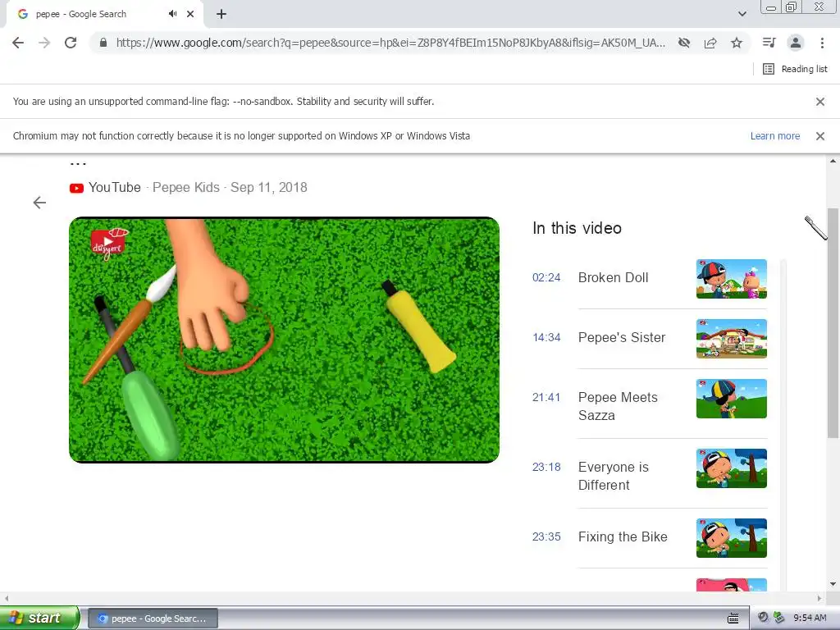Click the taskbar clock 9:54 AM
The image size is (840, 630).
pos(810,618)
